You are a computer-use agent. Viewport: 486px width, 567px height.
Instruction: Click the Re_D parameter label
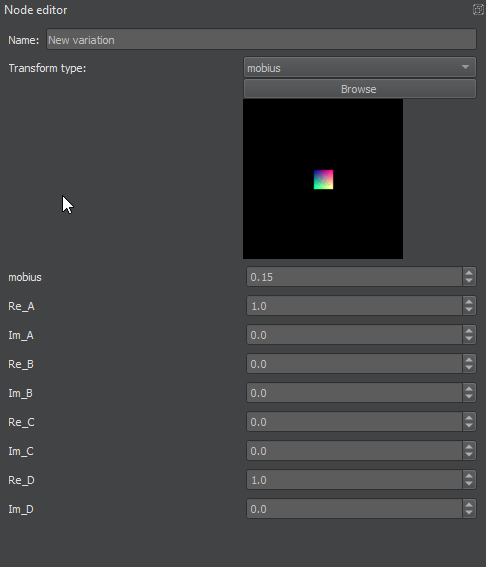pos(21,480)
